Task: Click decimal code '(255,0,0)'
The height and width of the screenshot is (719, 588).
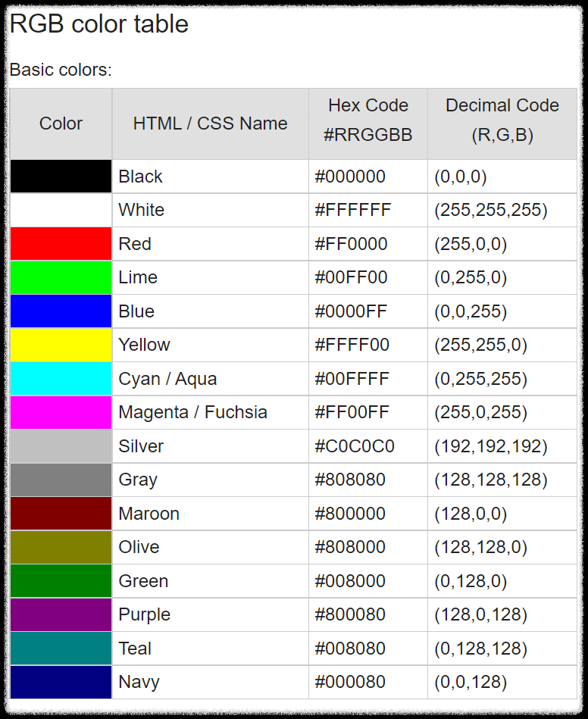Action: (x=471, y=245)
